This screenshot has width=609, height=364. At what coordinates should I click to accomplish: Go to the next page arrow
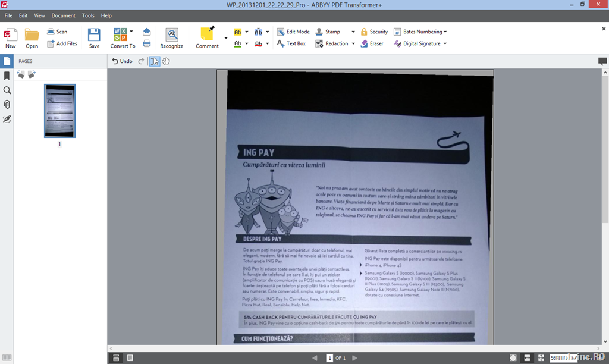pyautogui.click(x=354, y=358)
